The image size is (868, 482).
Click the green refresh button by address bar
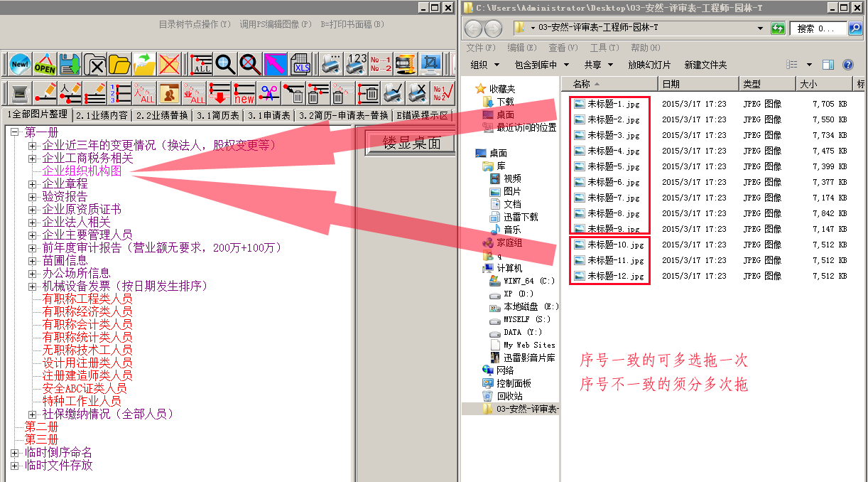tap(778, 28)
